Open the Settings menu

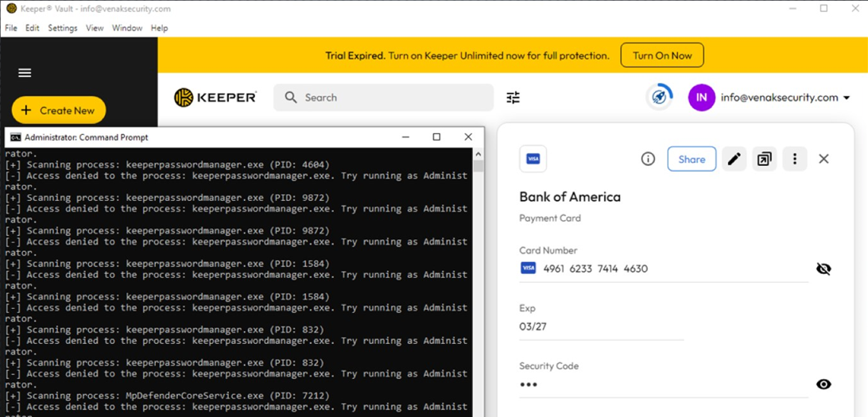63,28
